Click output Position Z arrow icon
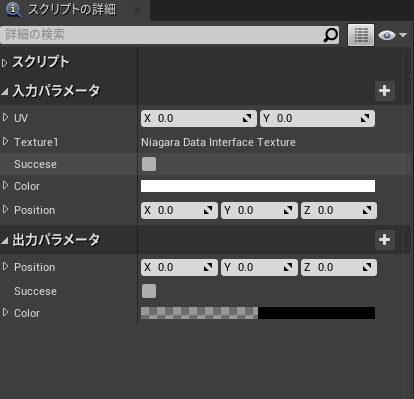The height and width of the screenshot is (399, 414). pos(367,267)
